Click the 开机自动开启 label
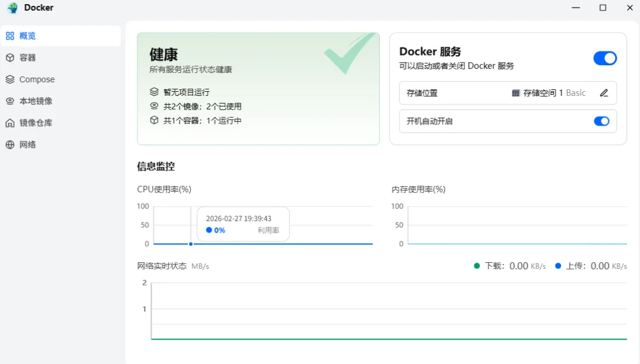 pos(430,121)
